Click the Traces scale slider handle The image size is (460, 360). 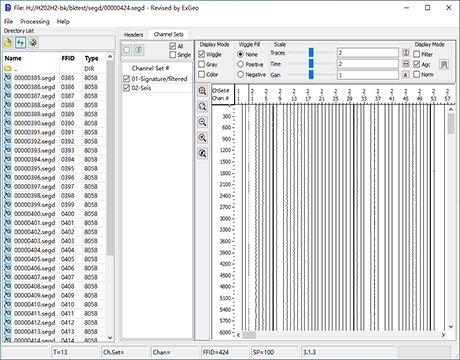[311, 52]
